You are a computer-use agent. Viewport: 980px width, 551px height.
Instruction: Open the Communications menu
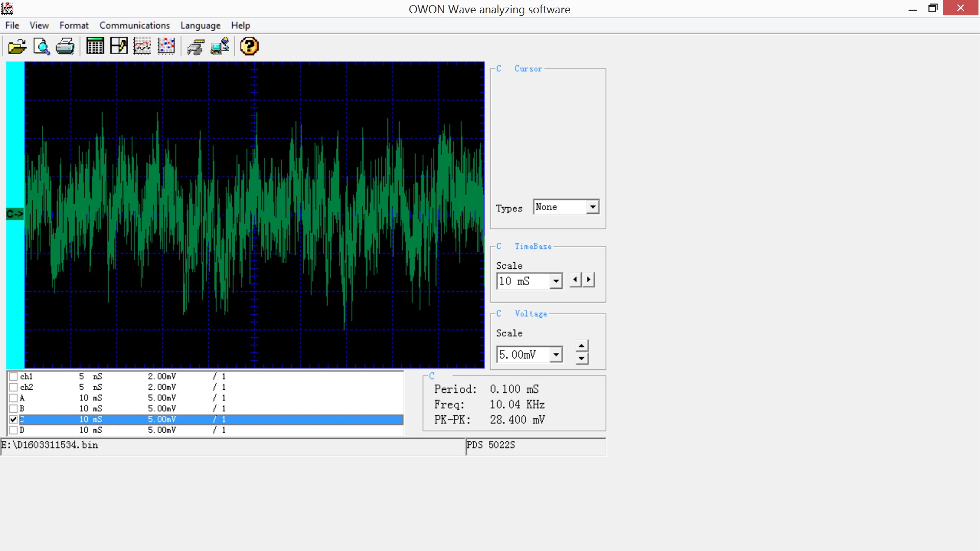[x=135, y=26]
